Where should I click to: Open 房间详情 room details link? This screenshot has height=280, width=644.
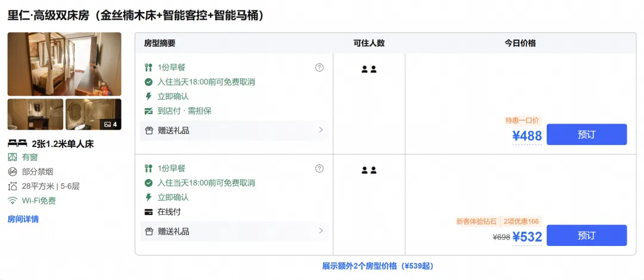23,219
